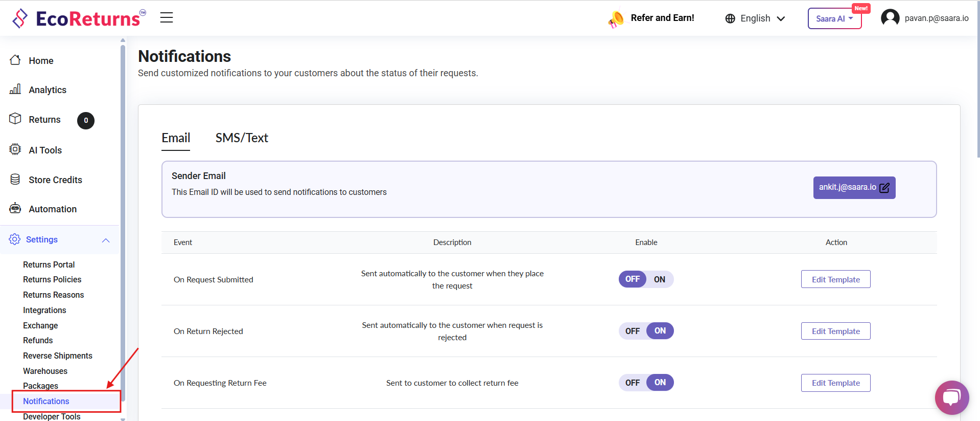Expand the Saara AI dropdown
This screenshot has height=421, width=980.
834,19
